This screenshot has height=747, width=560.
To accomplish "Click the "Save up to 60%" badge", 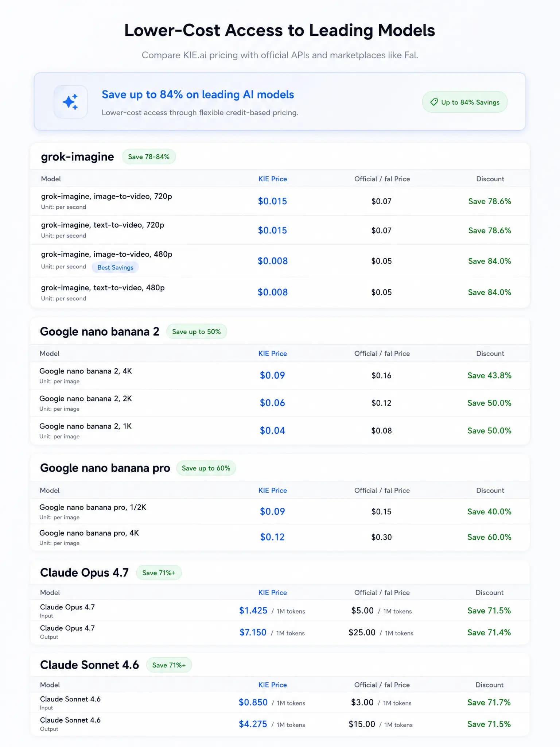I will [x=206, y=468].
